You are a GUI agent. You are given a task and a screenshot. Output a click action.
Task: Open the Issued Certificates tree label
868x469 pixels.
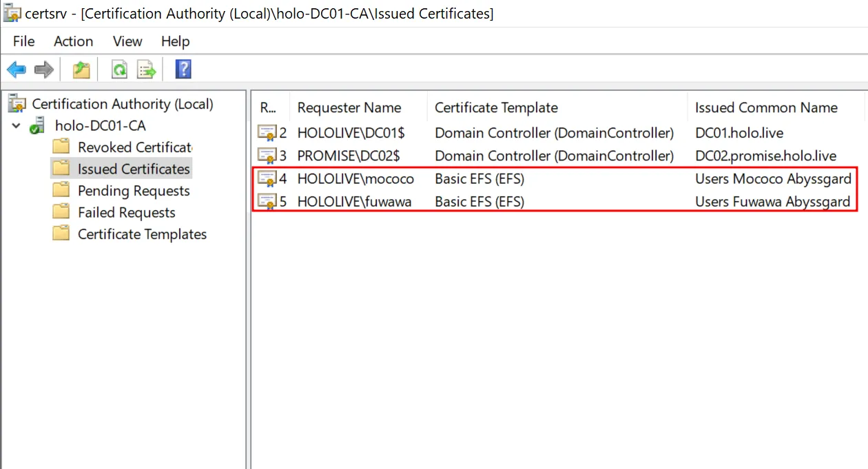click(134, 169)
